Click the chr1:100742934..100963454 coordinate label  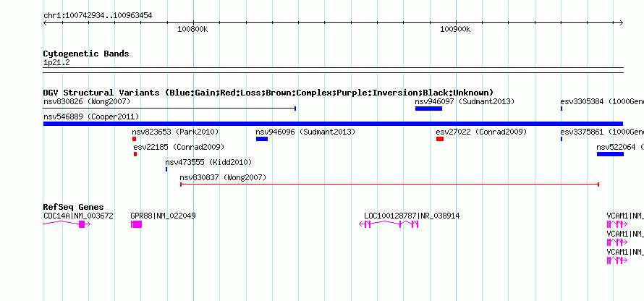98,16
